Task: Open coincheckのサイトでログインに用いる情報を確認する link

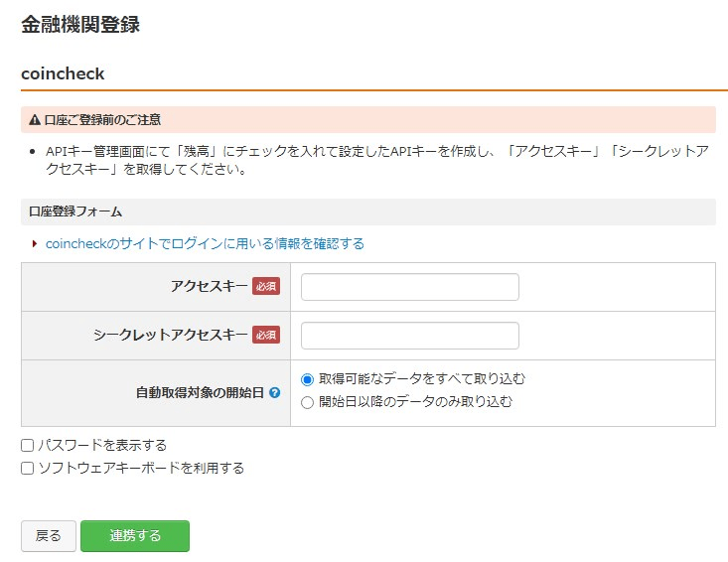Action: pyautogui.click(x=205, y=243)
